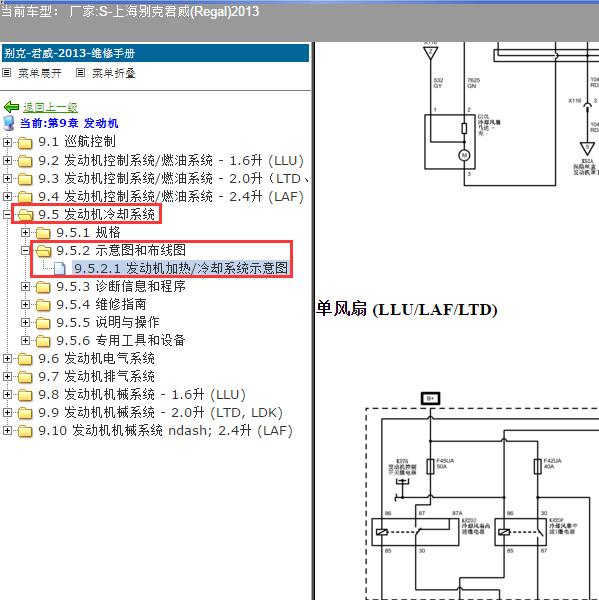This screenshot has width=599, height=600.
Task: Click folder icon of 9.5.3 诊断信息和程序
Action: click(x=43, y=287)
